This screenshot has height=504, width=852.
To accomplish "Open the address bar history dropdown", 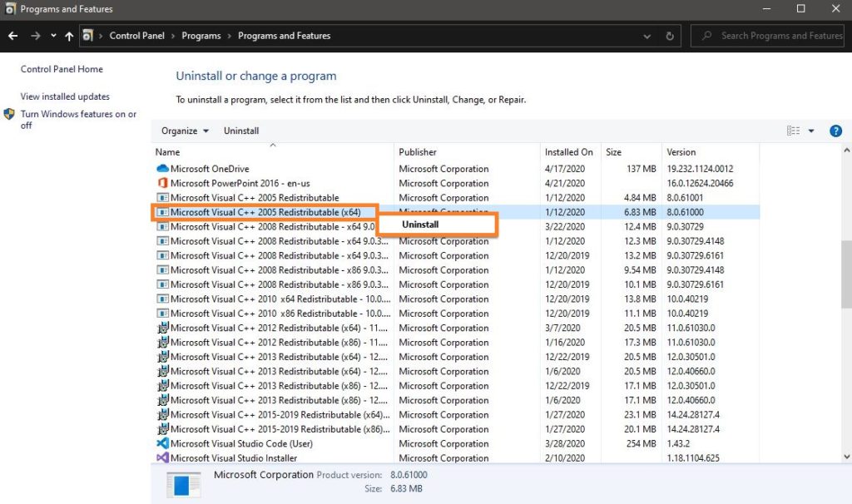I will coord(646,37).
